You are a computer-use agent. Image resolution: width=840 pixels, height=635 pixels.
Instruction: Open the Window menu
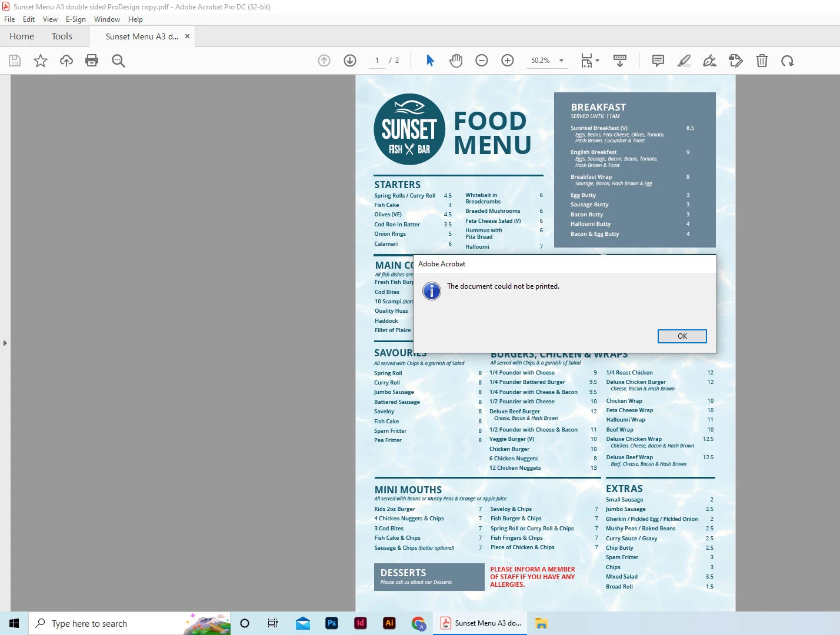pyautogui.click(x=107, y=19)
